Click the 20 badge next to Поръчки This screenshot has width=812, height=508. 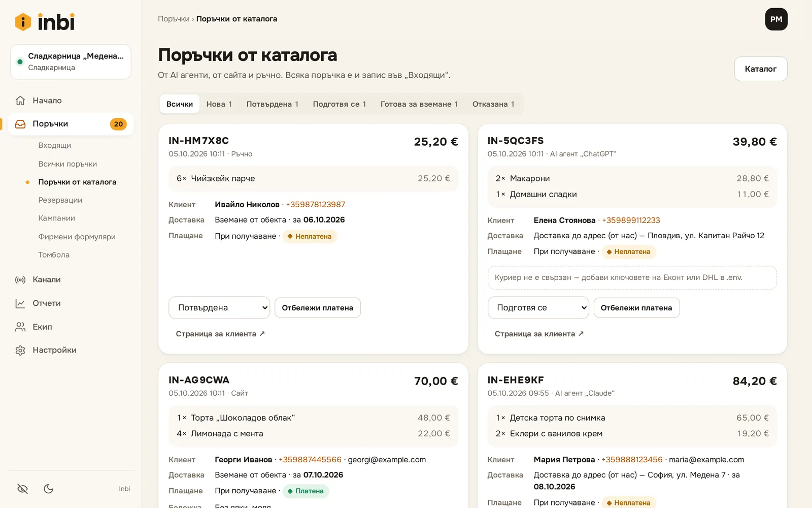tap(118, 124)
